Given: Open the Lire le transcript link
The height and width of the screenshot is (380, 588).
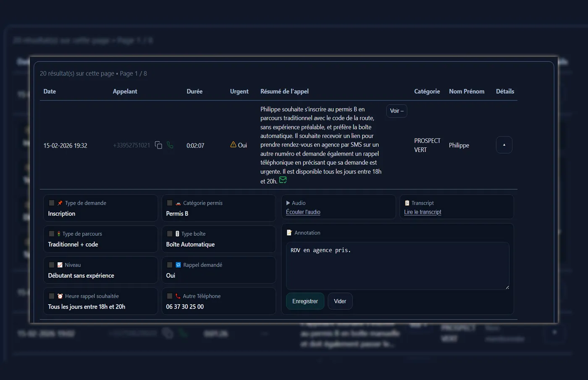Looking at the screenshot, I should click(x=423, y=212).
